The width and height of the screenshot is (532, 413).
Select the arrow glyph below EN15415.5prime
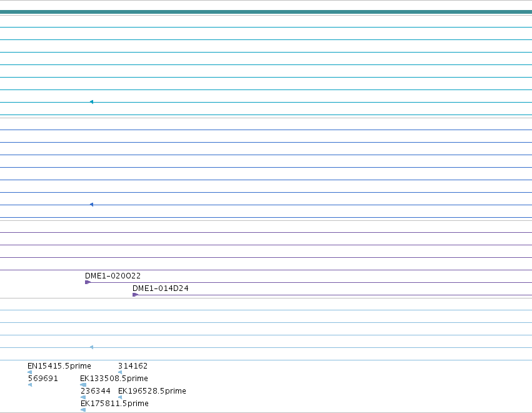(29, 372)
